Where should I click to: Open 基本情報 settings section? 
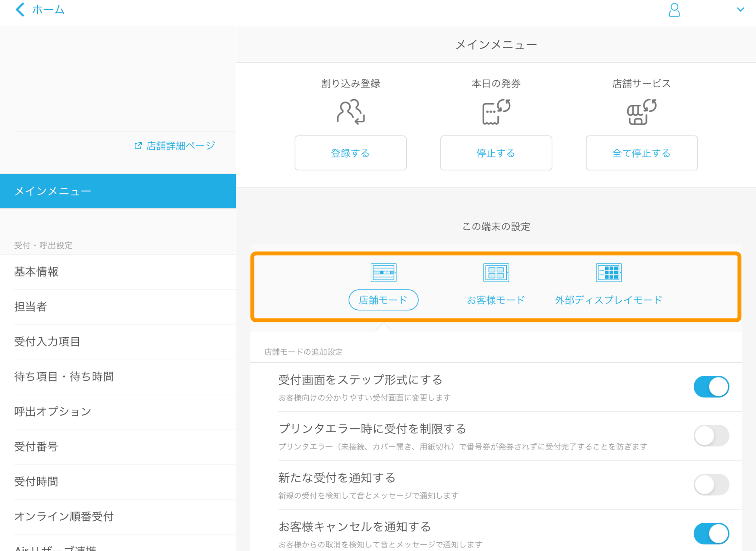point(36,272)
